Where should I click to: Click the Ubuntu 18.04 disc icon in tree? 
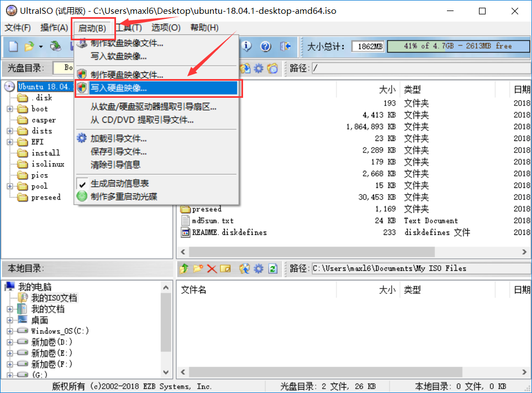click(x=9, y=87)
